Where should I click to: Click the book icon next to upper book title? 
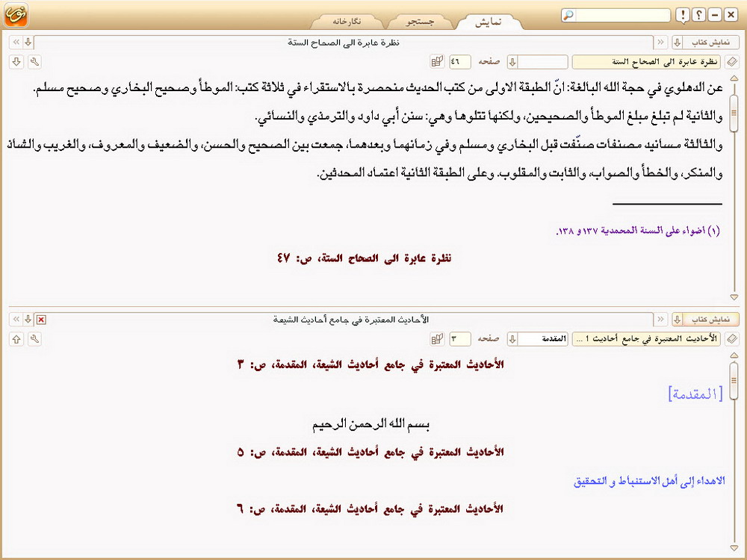733,61
